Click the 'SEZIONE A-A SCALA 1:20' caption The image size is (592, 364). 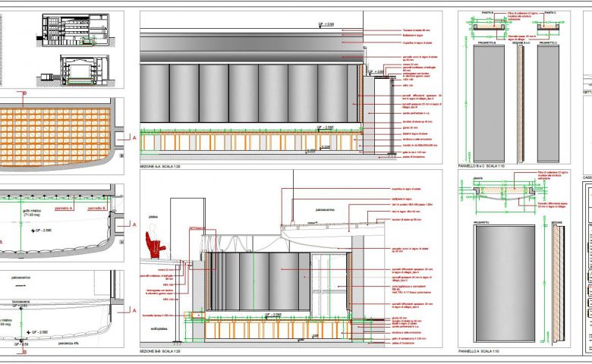tap(160, 166)
